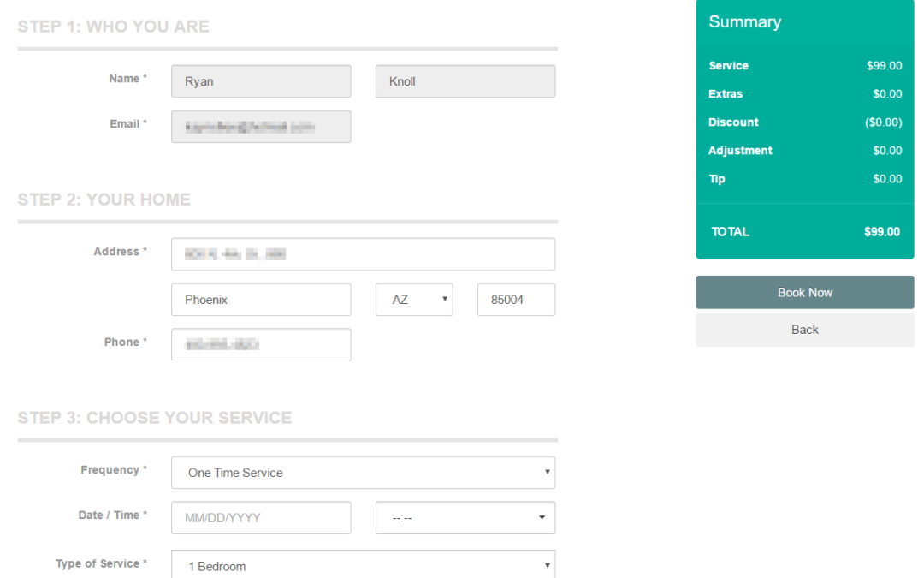
Task: Click the Book Now button
Action: [x=804, y=292]
